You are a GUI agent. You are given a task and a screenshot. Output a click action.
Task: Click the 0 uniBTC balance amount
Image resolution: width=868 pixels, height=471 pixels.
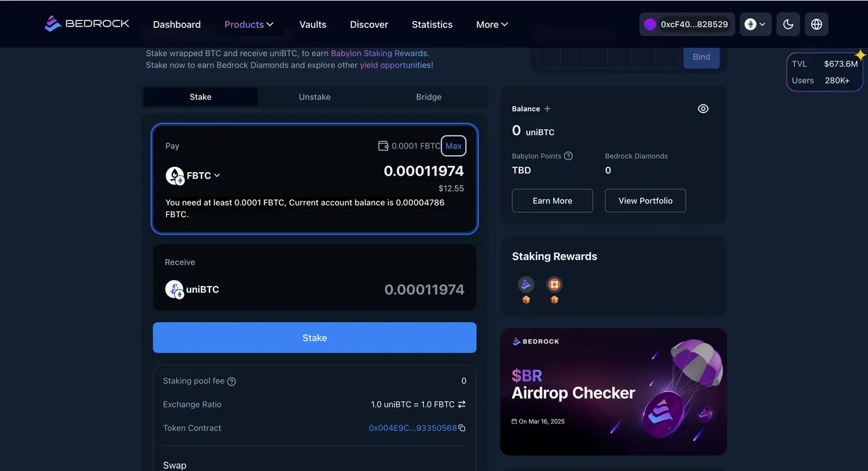(x=533, y=131)
